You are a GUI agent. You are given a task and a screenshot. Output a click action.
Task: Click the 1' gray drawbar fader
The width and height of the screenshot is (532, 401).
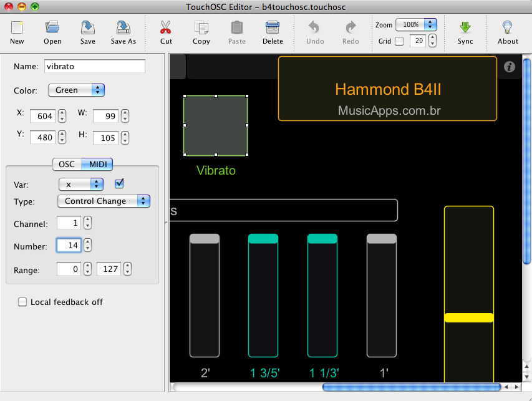[382, 296]
